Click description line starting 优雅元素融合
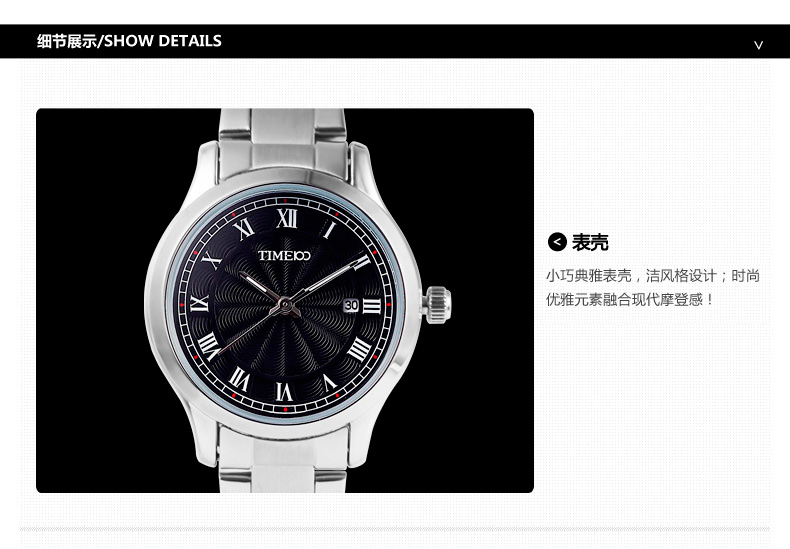The width and height of the screenshot is (790, 549). [x=630, y=300]
